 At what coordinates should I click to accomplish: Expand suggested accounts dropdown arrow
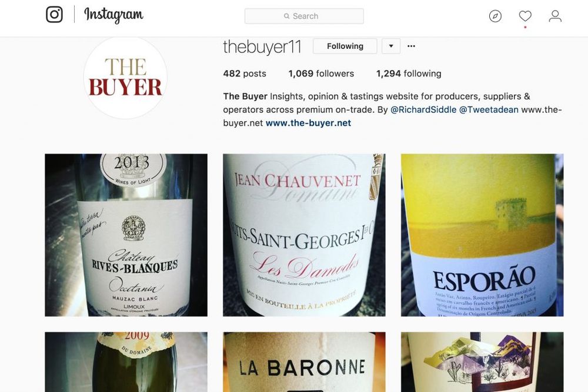(391, 46)
